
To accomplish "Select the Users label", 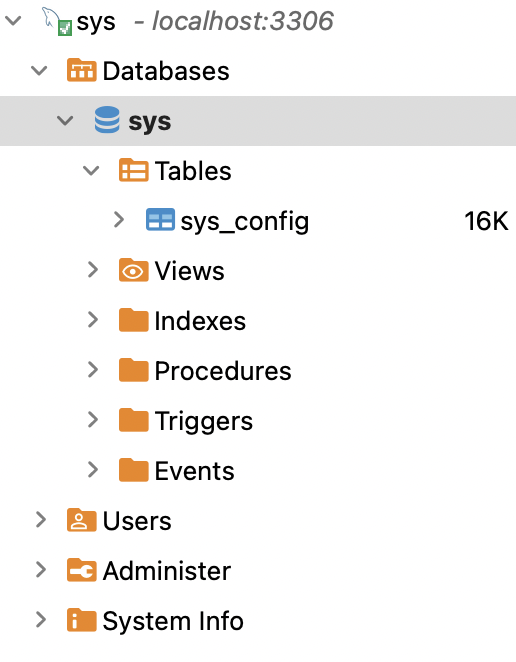I will click(137, 521).
